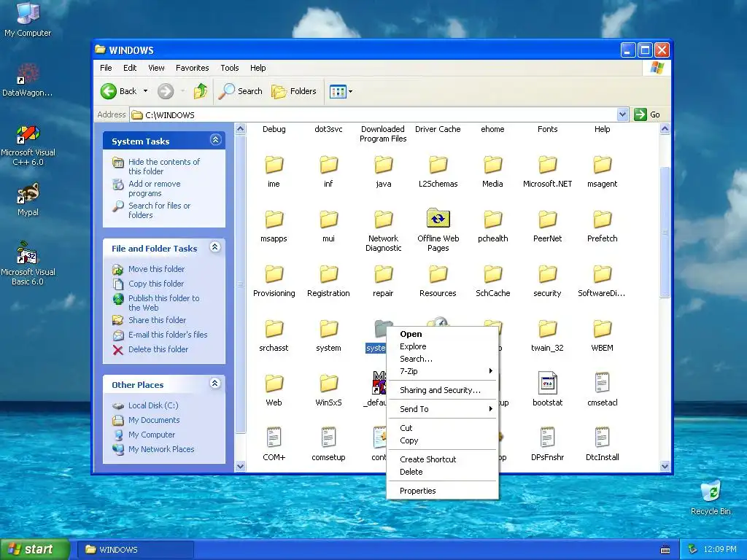Select the Offline Web Pages folder icon
This screenshot has height=560, width=747.
click(438, 219)
